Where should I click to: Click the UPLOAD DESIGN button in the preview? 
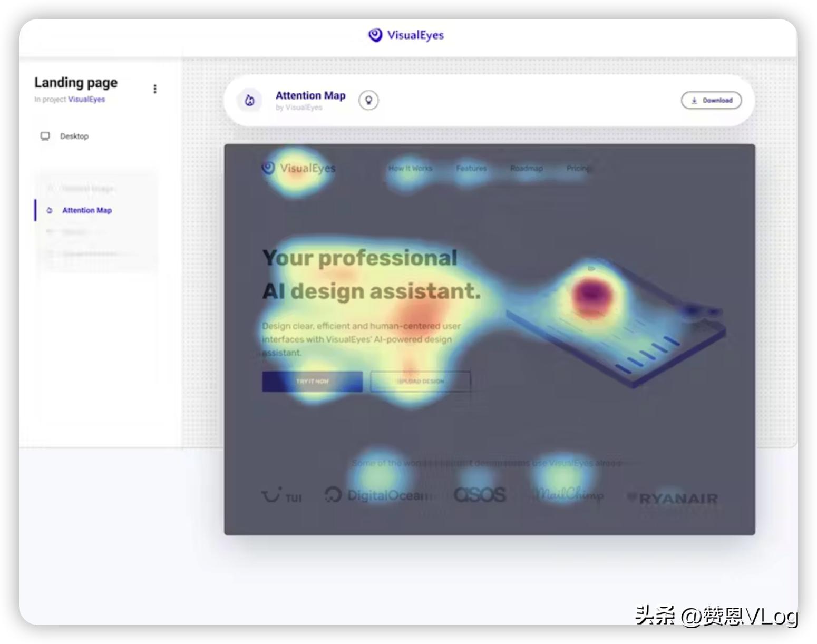pyautogui.click(x=420, y=381)
